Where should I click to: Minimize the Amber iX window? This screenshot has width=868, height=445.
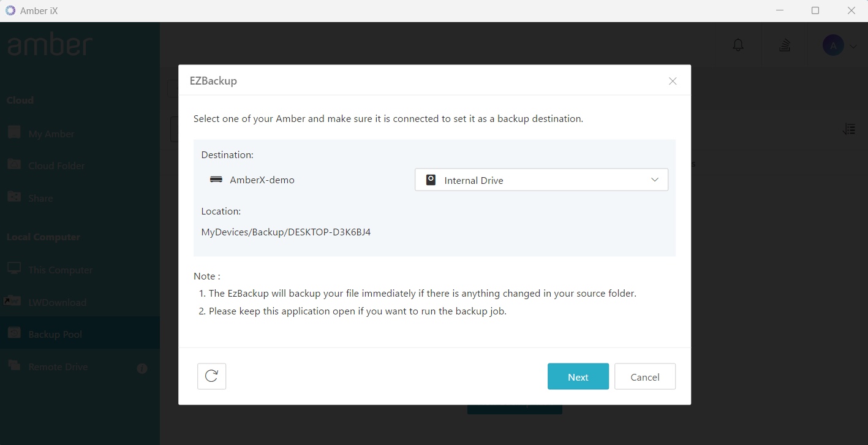780,10
